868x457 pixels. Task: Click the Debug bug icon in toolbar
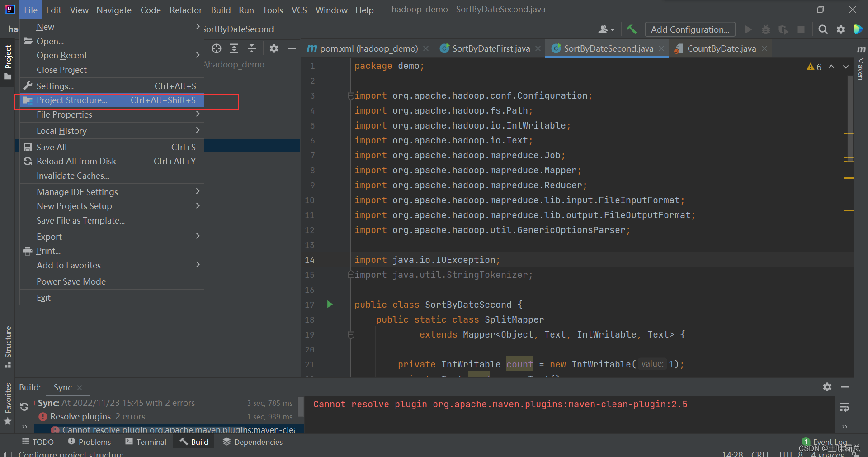click(766, 29)
